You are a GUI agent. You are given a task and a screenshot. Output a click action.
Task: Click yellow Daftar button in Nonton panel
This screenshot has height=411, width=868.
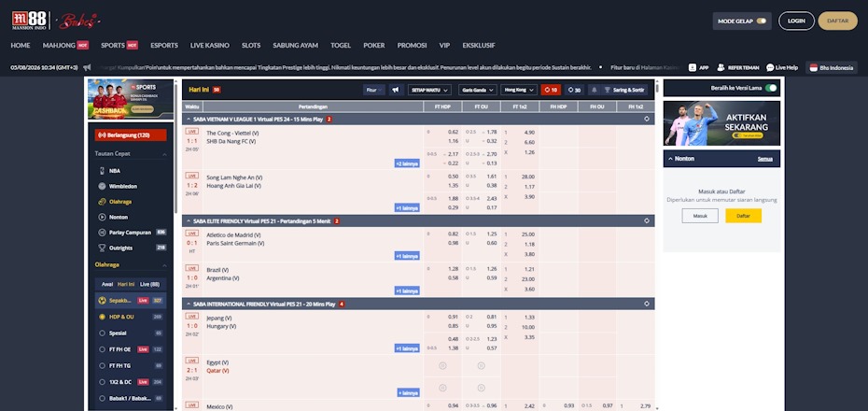click(744, 216)
